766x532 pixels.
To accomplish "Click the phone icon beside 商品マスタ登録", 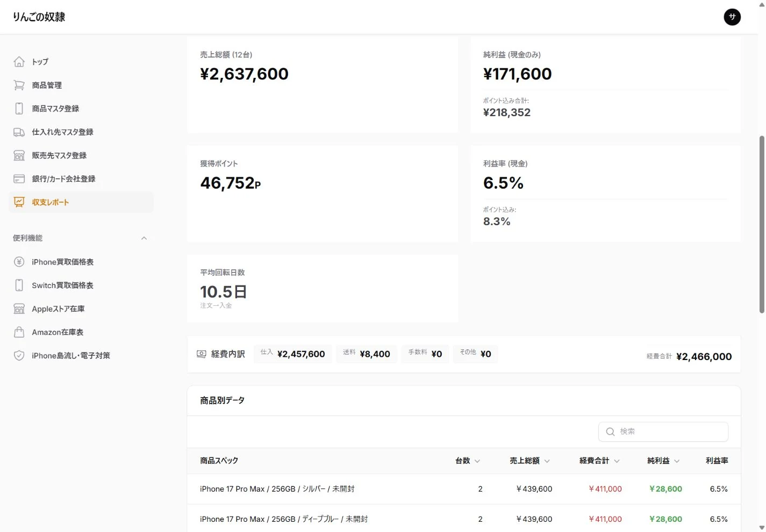I will point(19,109).
